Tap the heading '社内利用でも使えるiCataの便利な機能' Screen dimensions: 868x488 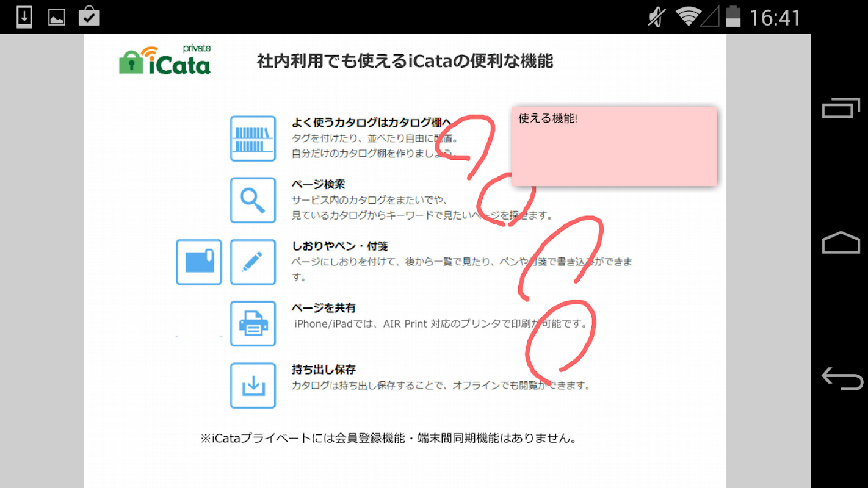pyautogui.click(x=405, y=61)
